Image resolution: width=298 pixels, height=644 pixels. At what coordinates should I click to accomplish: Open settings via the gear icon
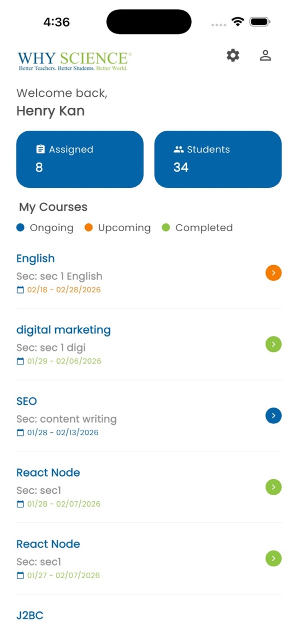(x=233, y=55)
